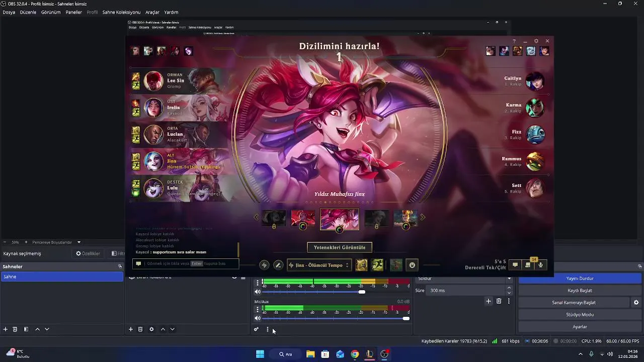Zoom out the preview with the minus button
The image size is (644, 362).
click(x=5, y=242)
